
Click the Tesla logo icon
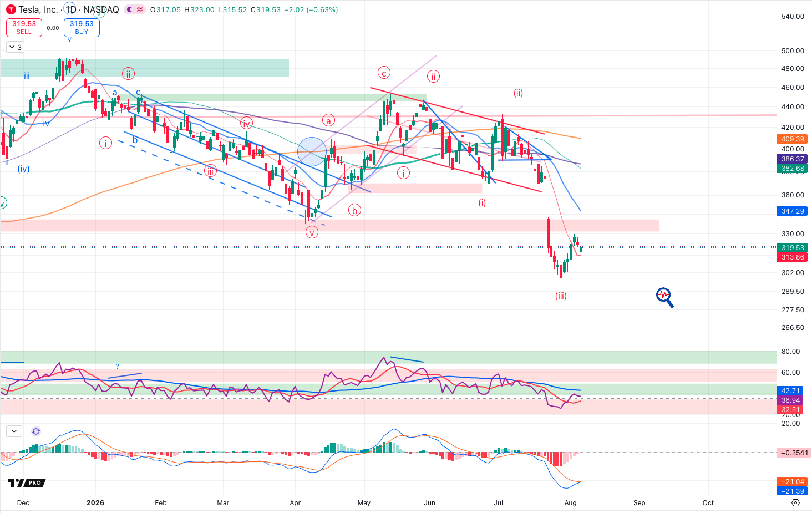click(x=11, y=9)
